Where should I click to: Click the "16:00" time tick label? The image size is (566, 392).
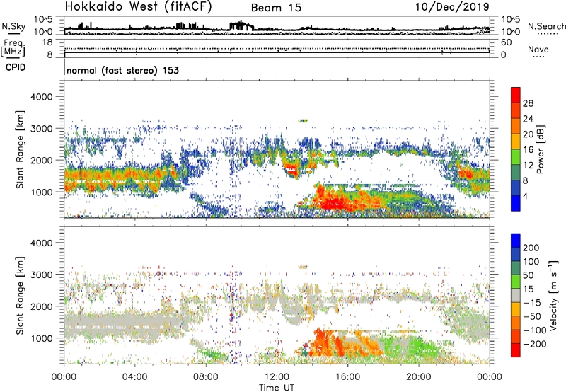pyautogui.click(x=347, y=377)
